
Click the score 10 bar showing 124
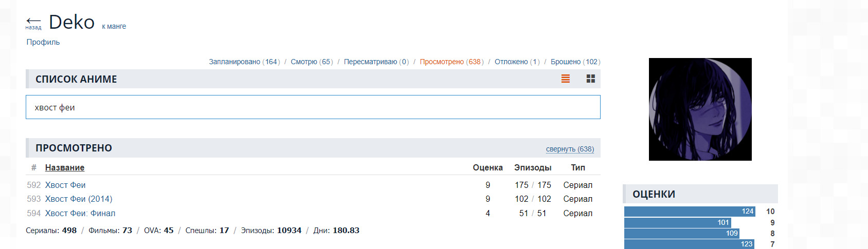coord(689,212)
